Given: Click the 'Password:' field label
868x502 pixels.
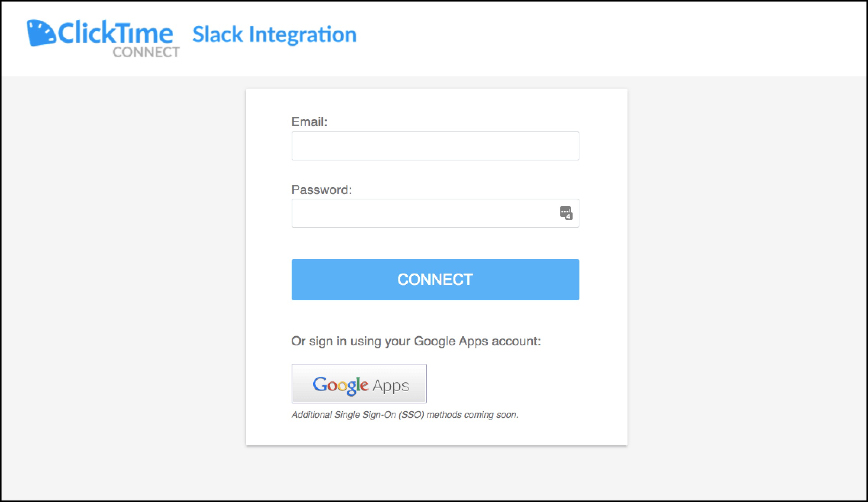Looking at the screenshot, I should (322, 189).
